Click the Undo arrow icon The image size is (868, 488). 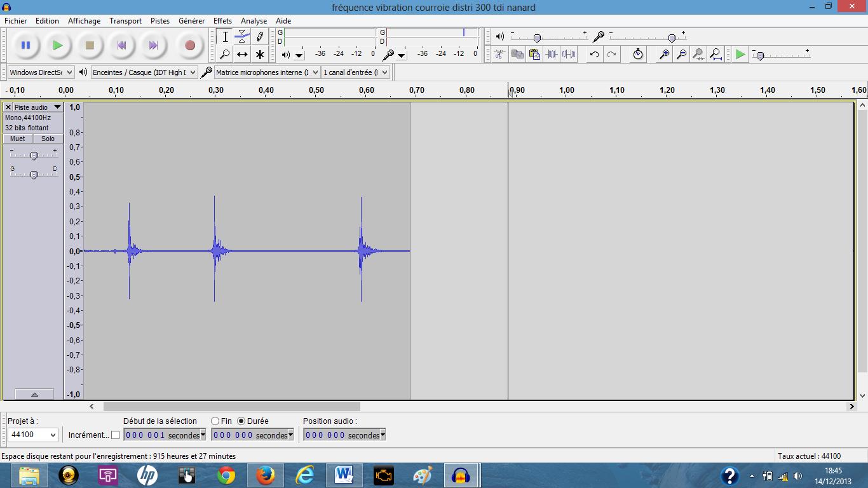594,55
